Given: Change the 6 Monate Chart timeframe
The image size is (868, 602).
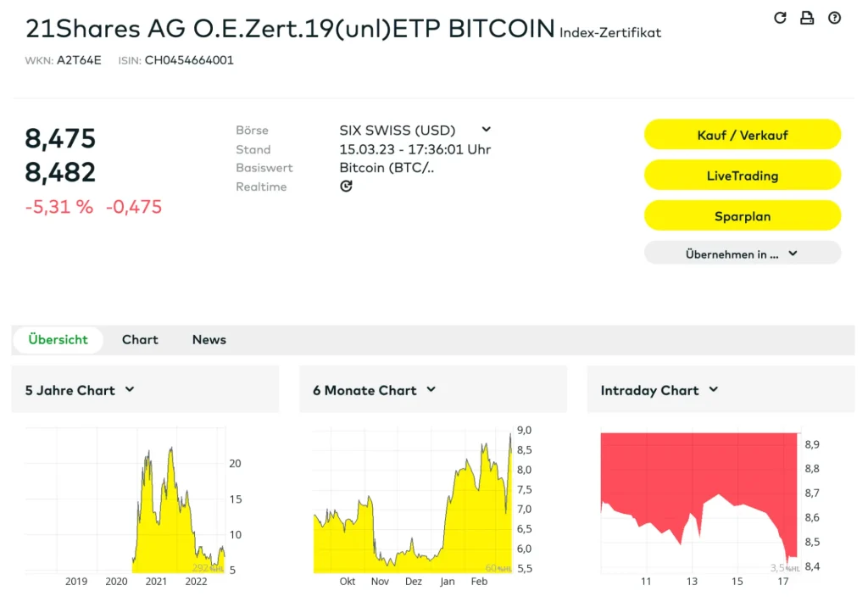Looking at the screenshot, I should (x=431, y=390).
